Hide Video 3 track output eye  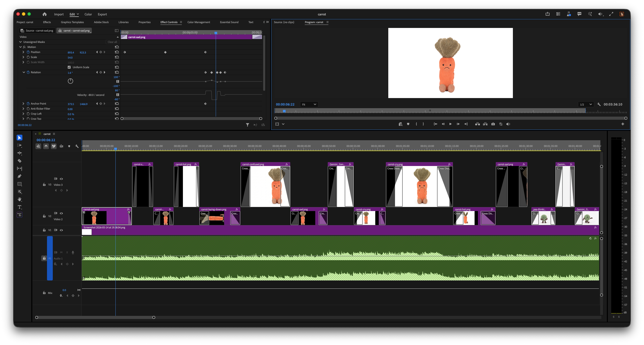[x=61, y=179]
